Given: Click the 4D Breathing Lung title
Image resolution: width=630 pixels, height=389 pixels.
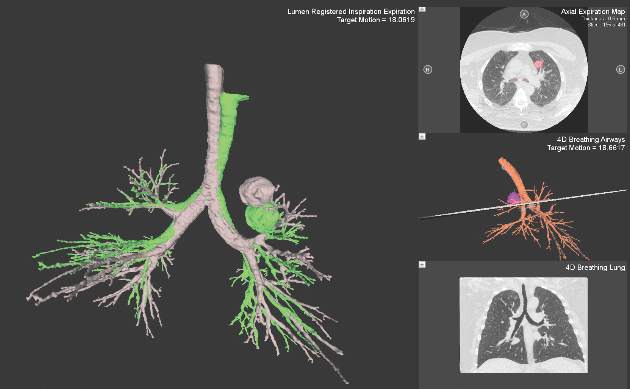Looking at the screenshot, I should 595,267.
